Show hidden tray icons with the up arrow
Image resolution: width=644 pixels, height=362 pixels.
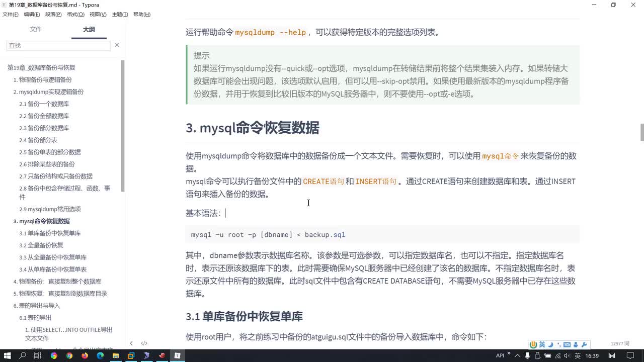(517, 355)
